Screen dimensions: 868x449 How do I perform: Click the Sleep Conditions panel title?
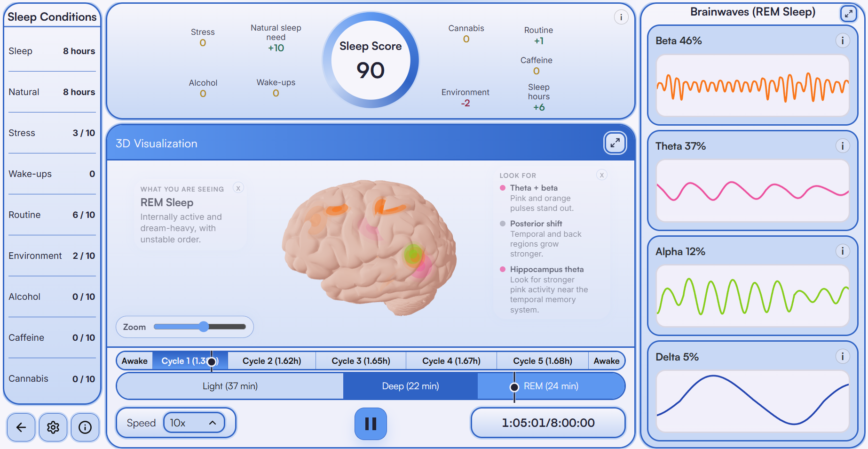[52, 16]
